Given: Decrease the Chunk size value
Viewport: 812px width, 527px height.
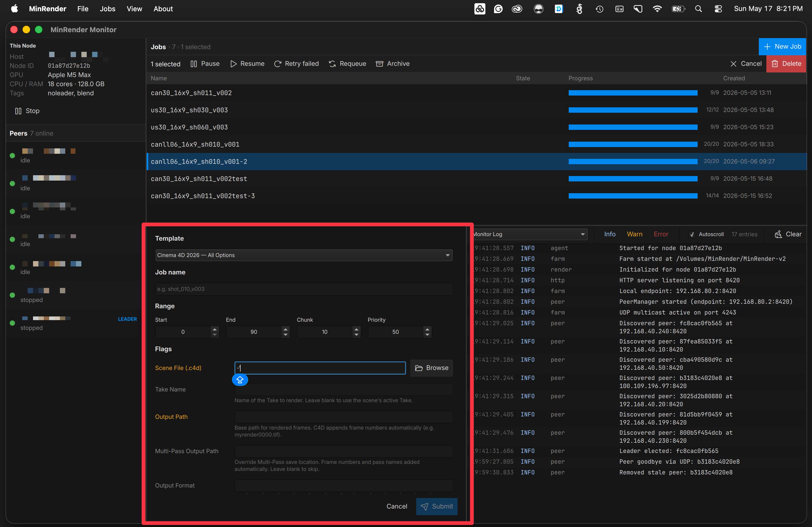Looking at the screenshot, I should 357,335.
